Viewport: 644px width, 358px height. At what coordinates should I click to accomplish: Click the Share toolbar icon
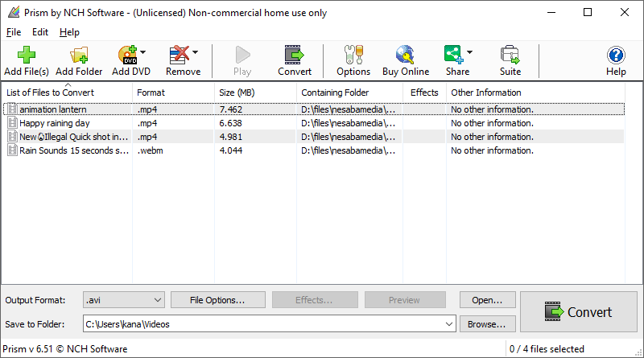click(454, 55)
